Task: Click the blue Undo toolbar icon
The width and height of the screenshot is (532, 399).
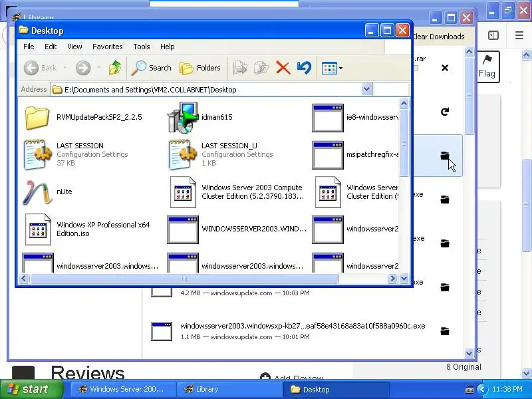Action: point(304,68)
